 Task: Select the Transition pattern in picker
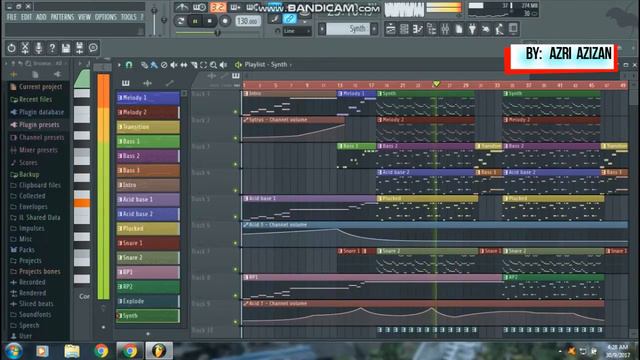148,127
